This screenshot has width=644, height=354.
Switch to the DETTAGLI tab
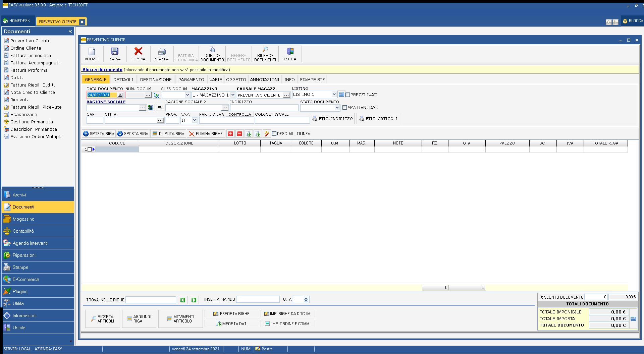click(123, 79)
